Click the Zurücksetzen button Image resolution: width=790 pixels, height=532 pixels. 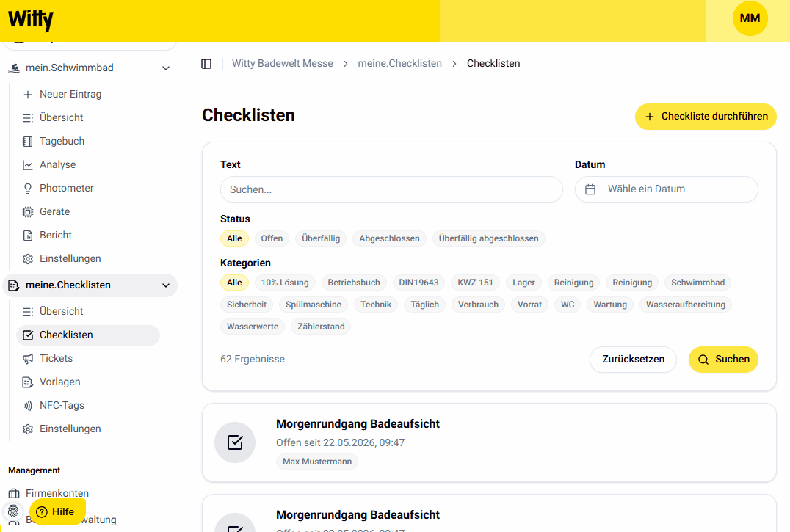[633, 360]
